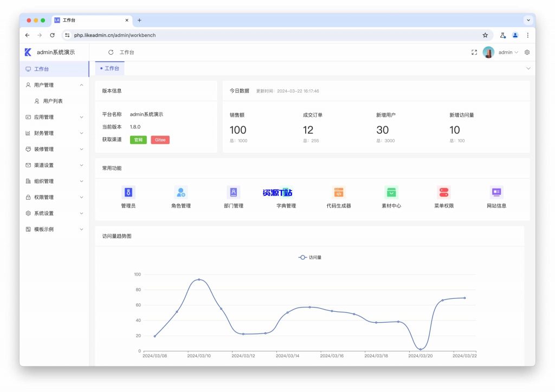Click the fullscreen icon in header
Image resolution: width=555 pixels, height=392 pixels.
point(474,53)
